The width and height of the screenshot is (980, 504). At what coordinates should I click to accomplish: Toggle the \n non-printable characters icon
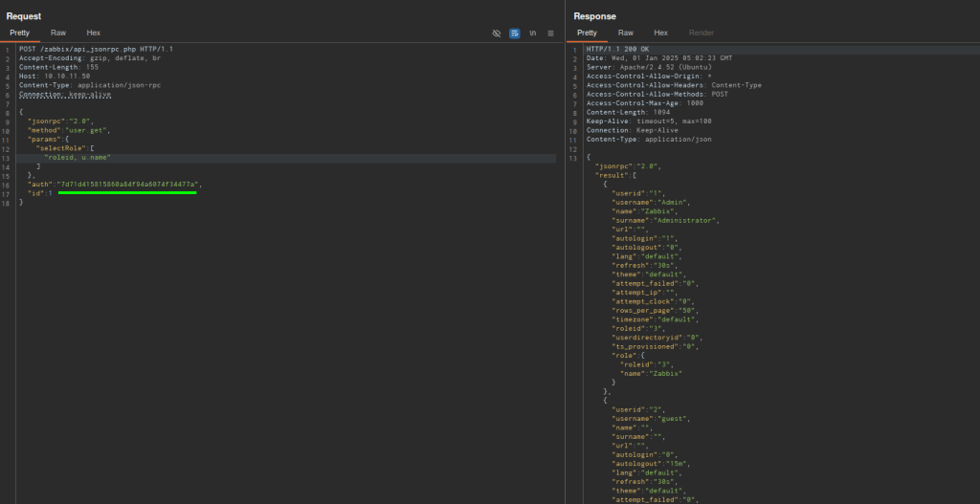click(x=532, y=33)
